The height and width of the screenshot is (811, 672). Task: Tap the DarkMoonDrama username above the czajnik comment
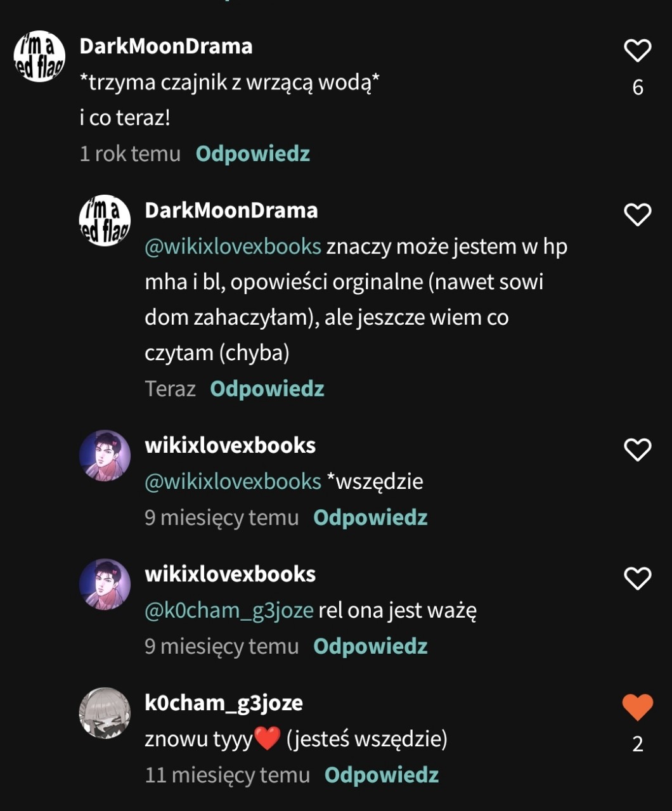coord(166,46)
